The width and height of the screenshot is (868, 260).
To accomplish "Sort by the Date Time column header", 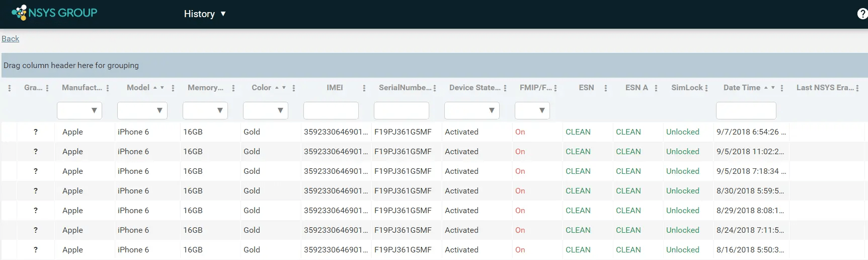I will pyautogui.click(x=742, y=88).
